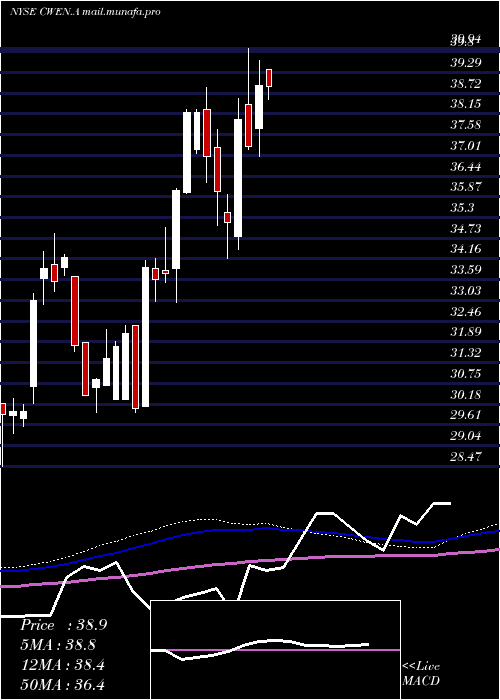The image size is (500, 700).
Task: Click the tallest white candlestick rising from 30.18
Action: click(146, 337)
